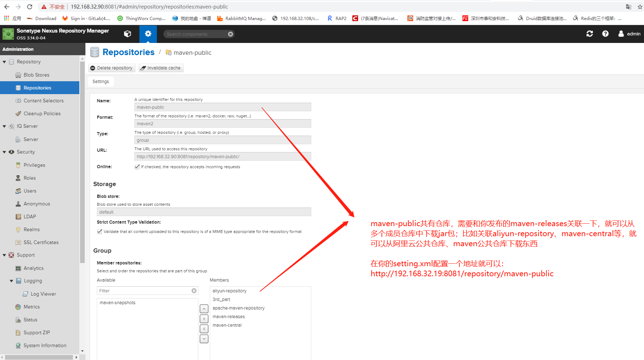Collapse the Repository tree section

(4, 62)
